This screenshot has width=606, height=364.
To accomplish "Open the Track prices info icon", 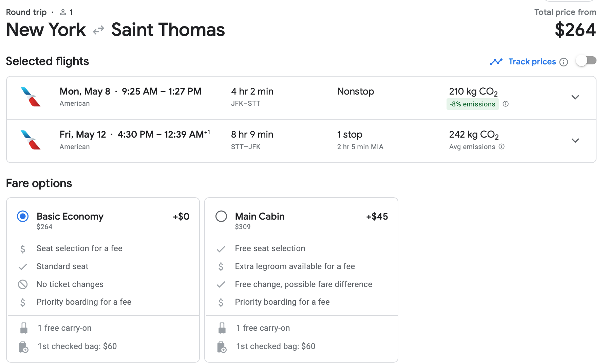I will (564, 62).
